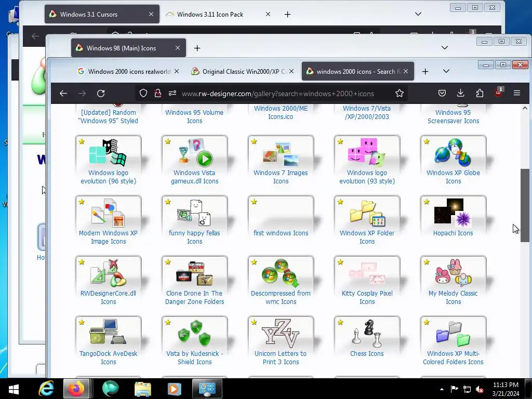Viewport: 532px width, 399px height.
Task: Close the Windows 3.11 Icon Pack tab
Action: (268, 14)
